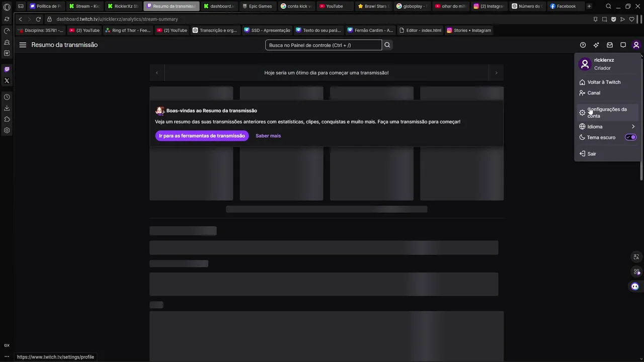
Task: Open the Twitch panel in Opera sidebar
Action: (x=7, y=69)
